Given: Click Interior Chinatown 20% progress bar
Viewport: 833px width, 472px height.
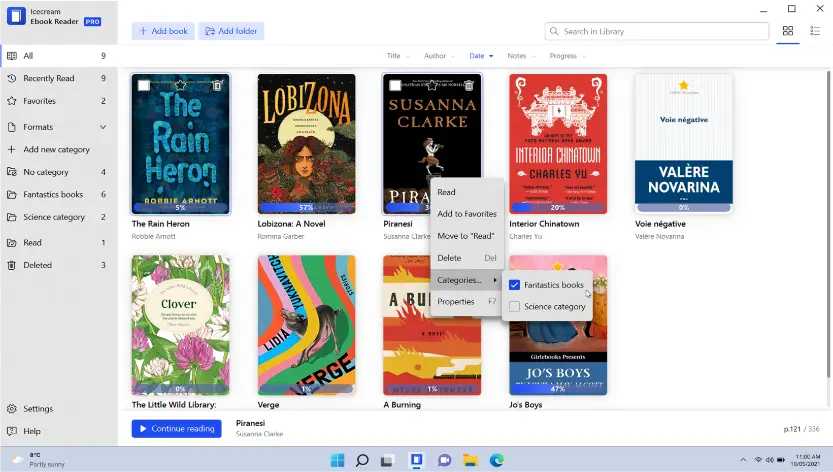Looking at the screenshot, I should pyautogui.click(x=558, y=207).
